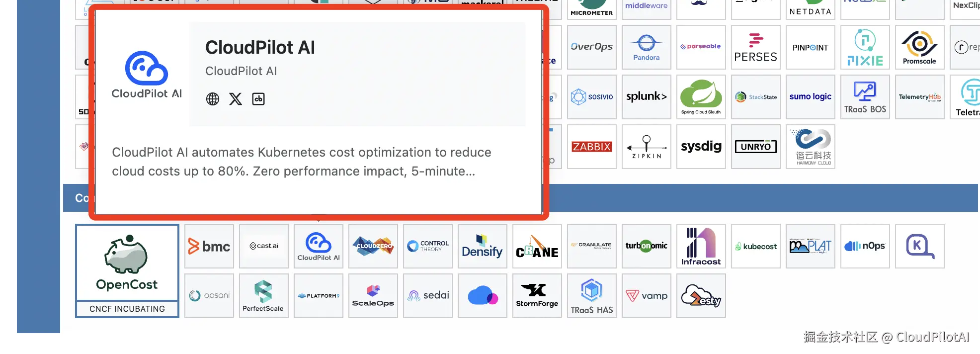The width and height of the screenshot is (980, 354).
Task: Open the sedai logo card
Action: tap(428, 296)
